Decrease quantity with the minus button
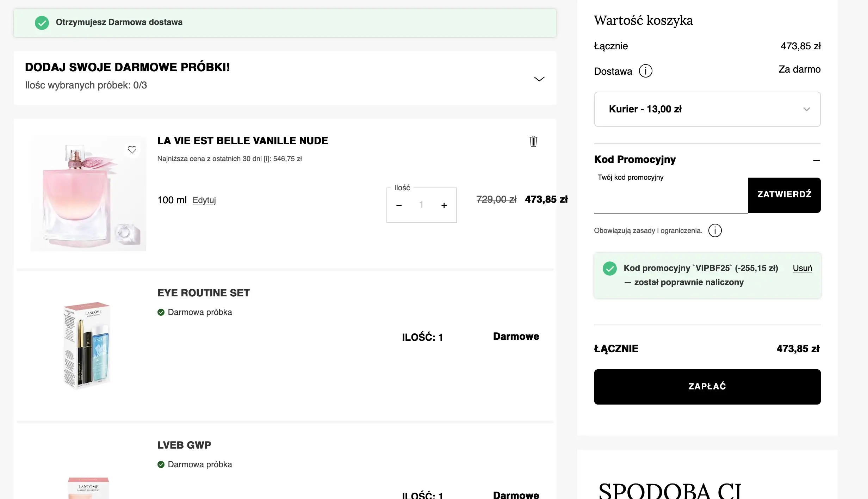This screenshot has width=868, height=499. tap(399, 205)
